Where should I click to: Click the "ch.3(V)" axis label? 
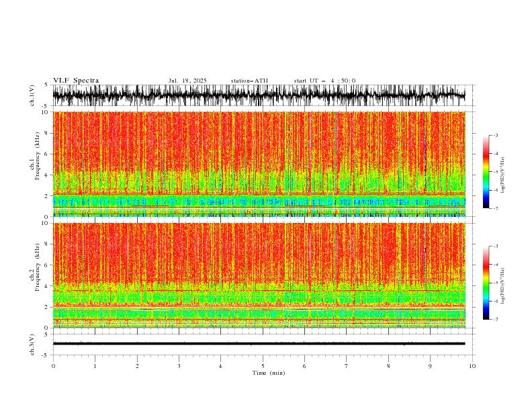[32, 345]
